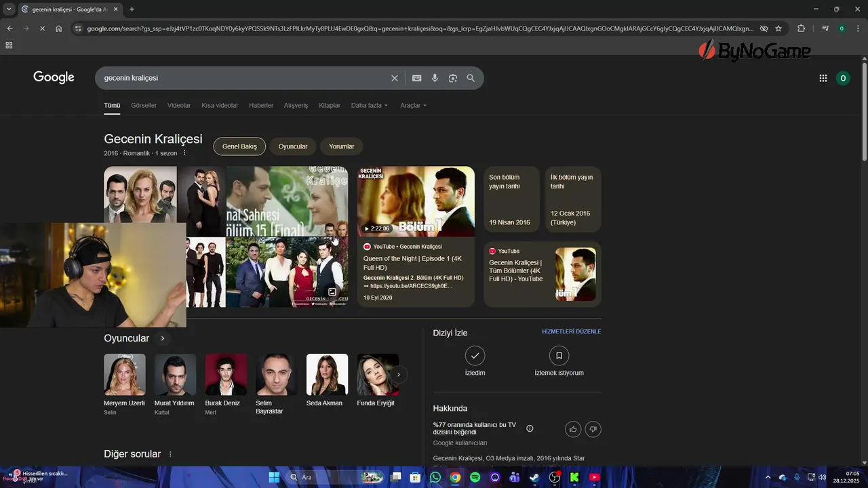Open the apps shortcut in the bookmarks bar
Screen dimensions: 868x488
[9, 45]
